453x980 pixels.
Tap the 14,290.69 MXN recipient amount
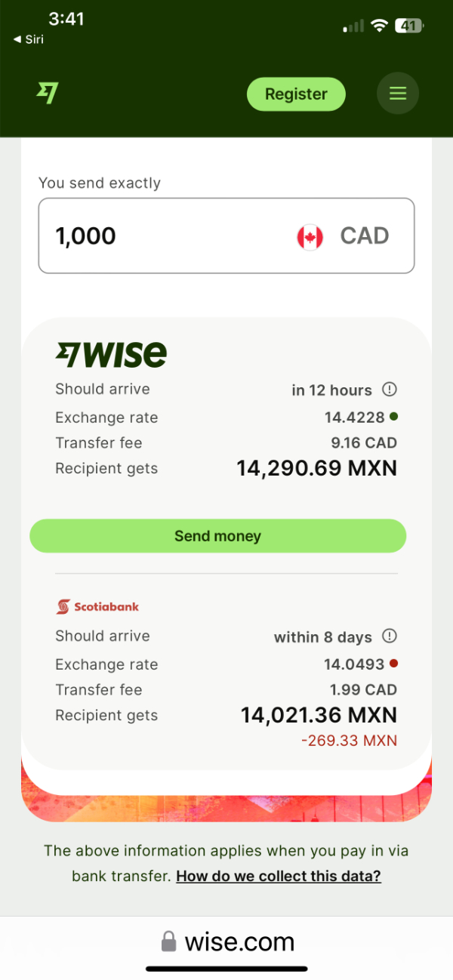coord(316,468)
